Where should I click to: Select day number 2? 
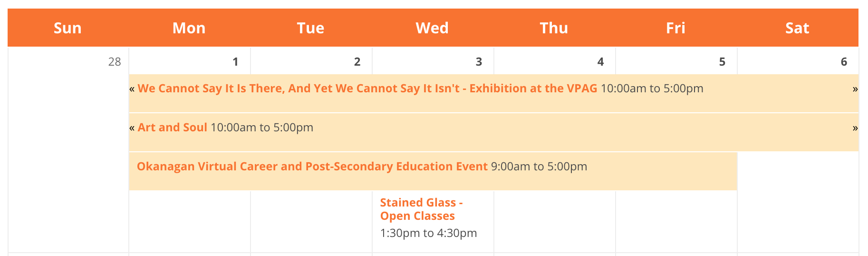point(357,62)
